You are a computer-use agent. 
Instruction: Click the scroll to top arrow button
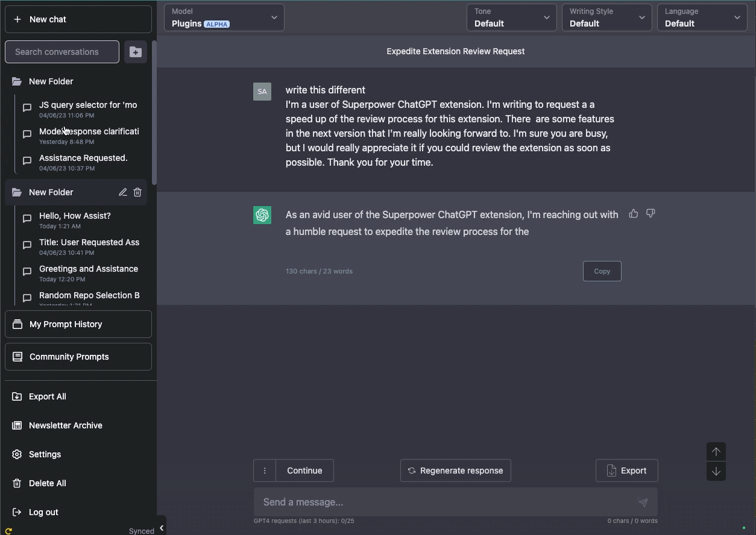click(x=716, y=452)
